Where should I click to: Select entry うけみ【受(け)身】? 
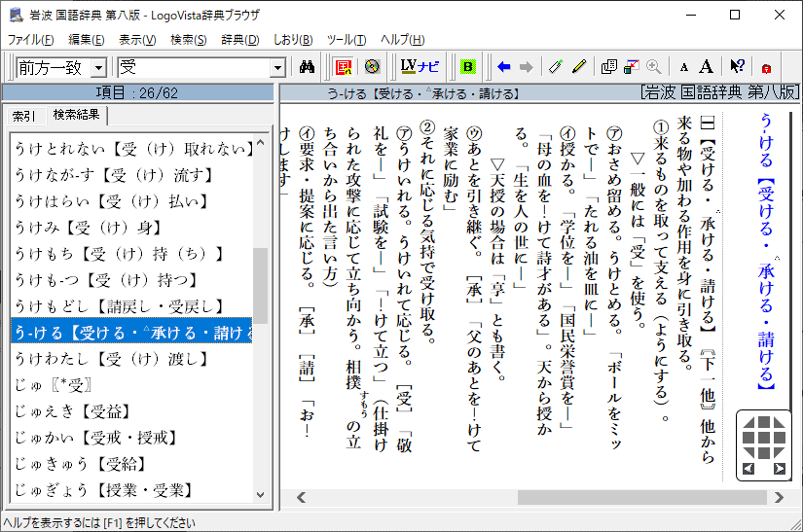(x=132, y=228)
